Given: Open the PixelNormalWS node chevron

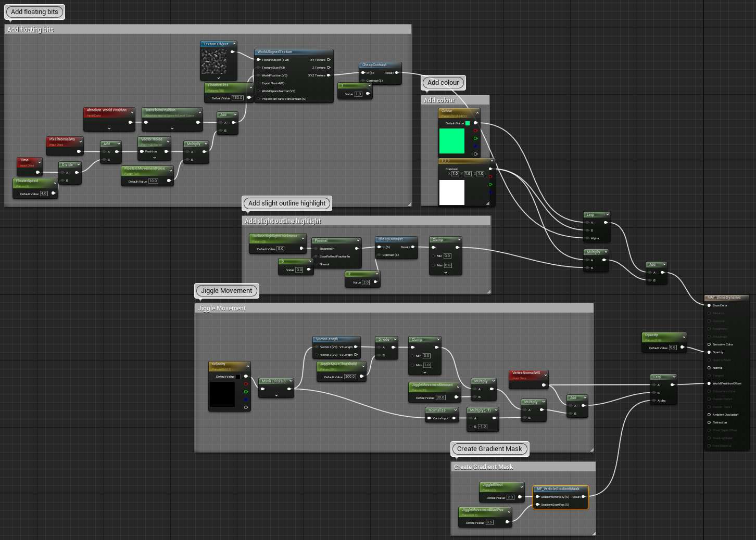Looking at the screenshot, I should click(81, 142).
